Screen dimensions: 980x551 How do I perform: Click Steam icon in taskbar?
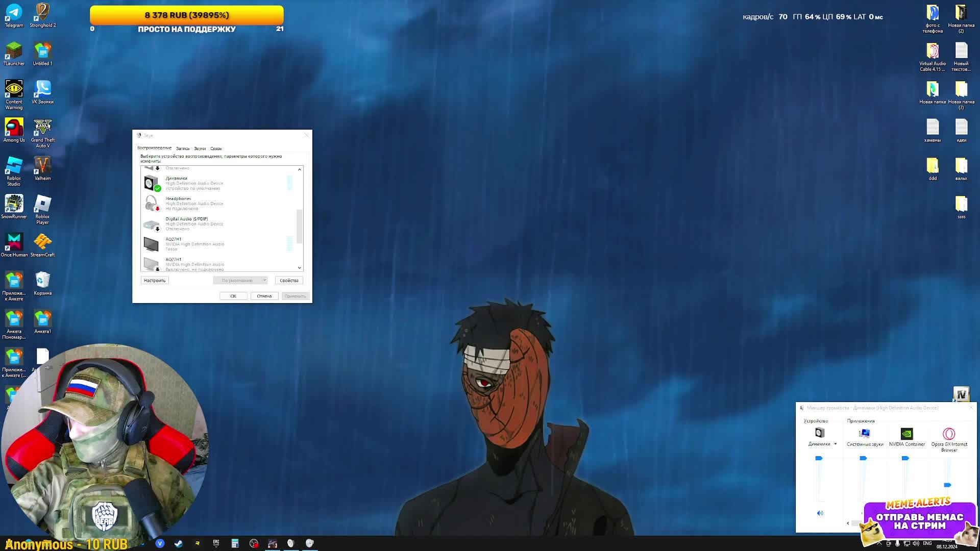178,543
